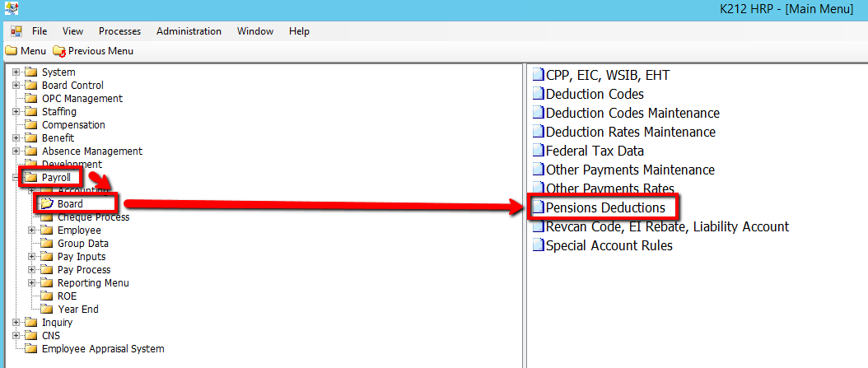Open CPP, EIC, WSIB, EHT item

click(x=608, y=75)
